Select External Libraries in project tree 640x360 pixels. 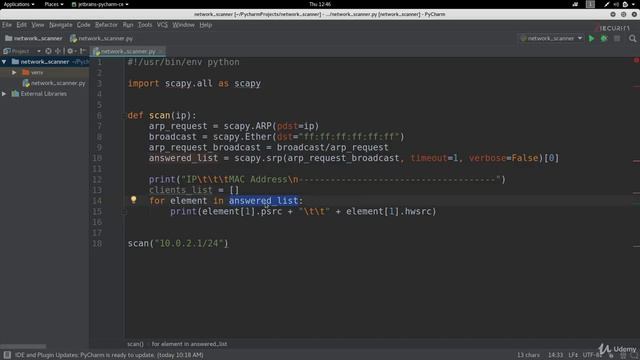[x=40, y=93]
